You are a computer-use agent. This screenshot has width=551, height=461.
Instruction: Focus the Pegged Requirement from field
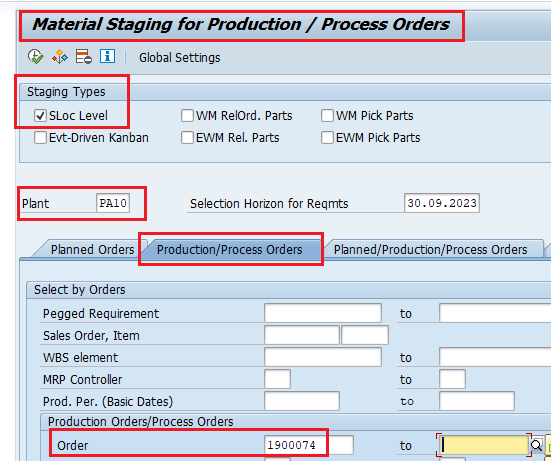click(x=323, y=313)
